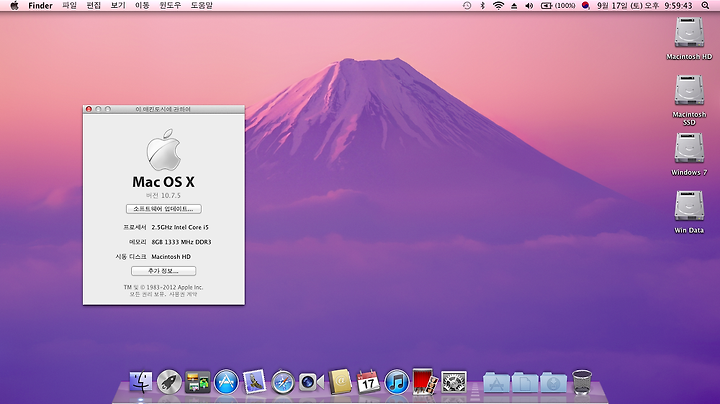Click the Time Machine menu bar icon

467,6
